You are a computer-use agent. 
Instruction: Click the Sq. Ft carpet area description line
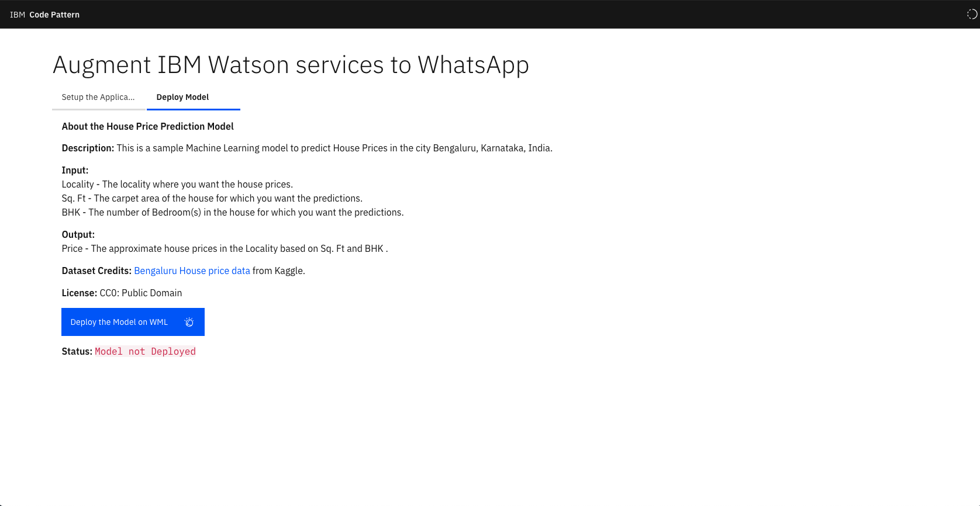coord(212,198)
